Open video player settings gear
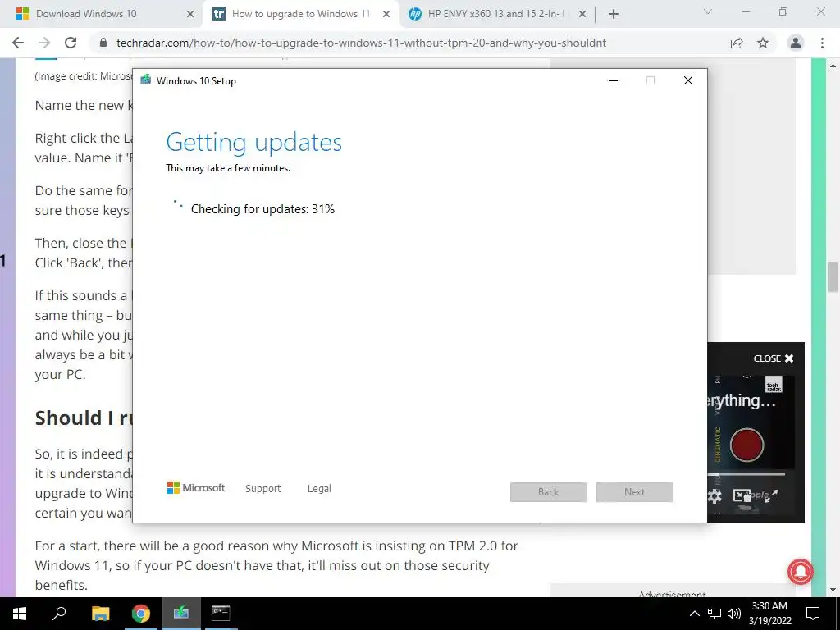840x630 pixels. (714, 496)
